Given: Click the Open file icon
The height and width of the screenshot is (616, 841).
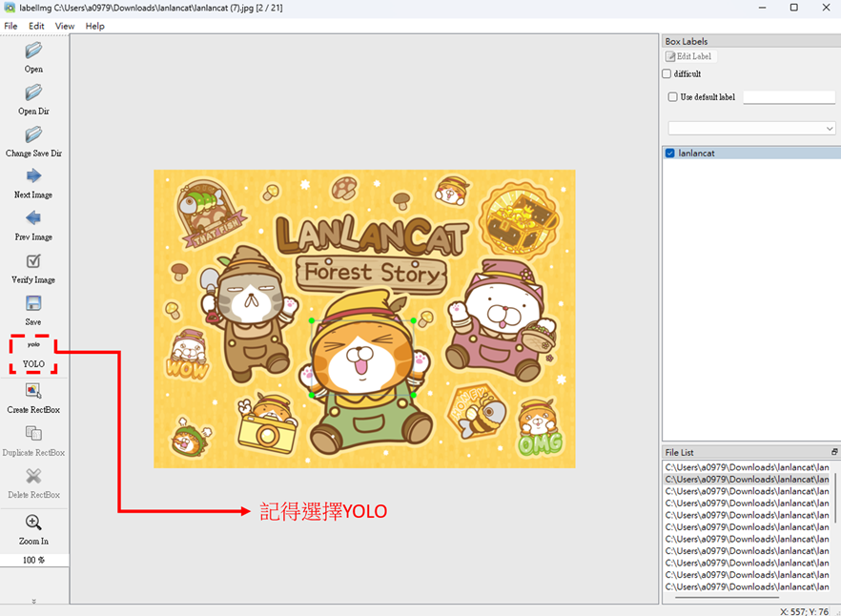Looking at the screenshot, I should 33,51.
